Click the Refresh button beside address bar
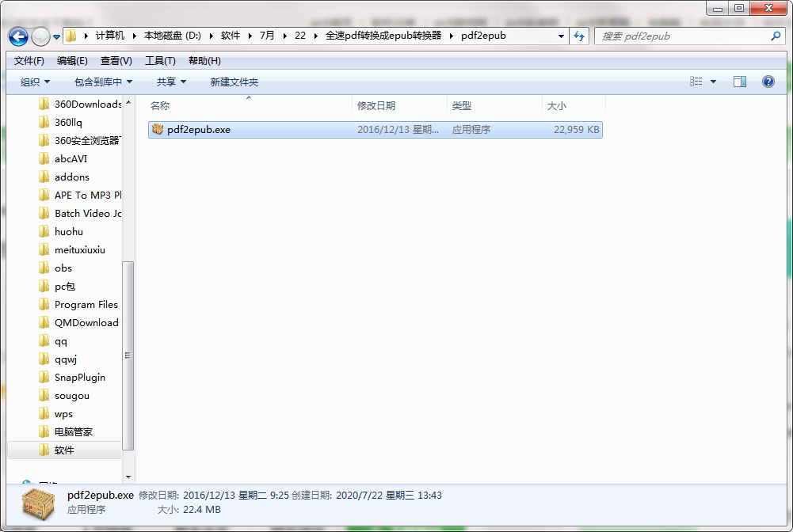793x532 pixels. click(579, 36)
